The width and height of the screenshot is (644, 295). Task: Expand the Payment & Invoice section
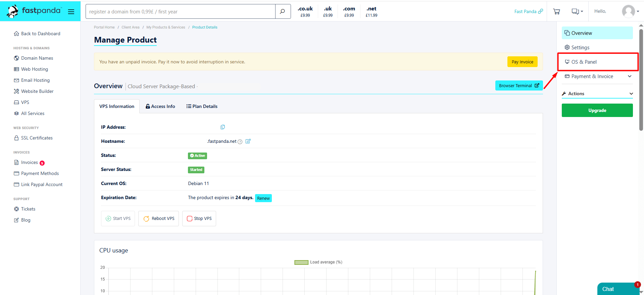597,76
